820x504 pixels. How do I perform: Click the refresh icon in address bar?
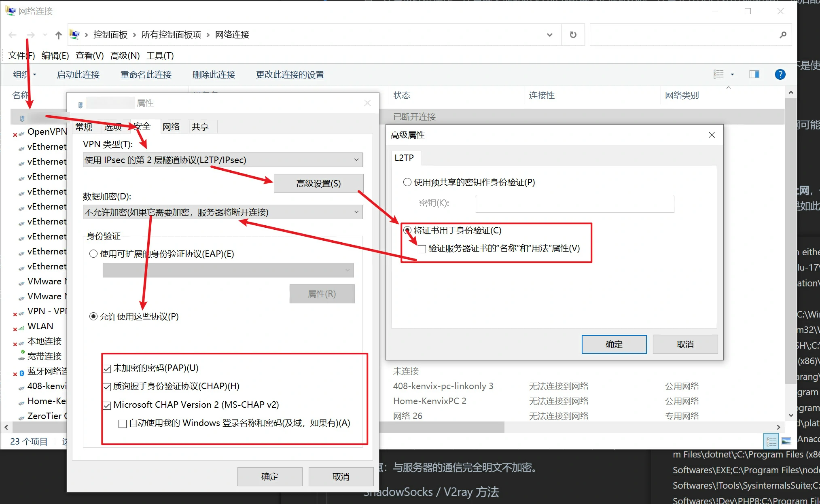pos(573,35)
